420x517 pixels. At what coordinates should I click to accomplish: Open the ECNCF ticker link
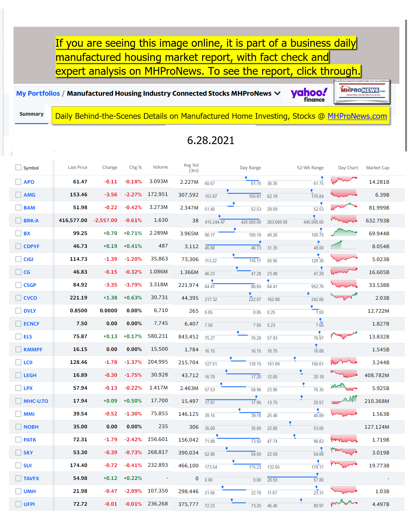[x=31, y=324]
